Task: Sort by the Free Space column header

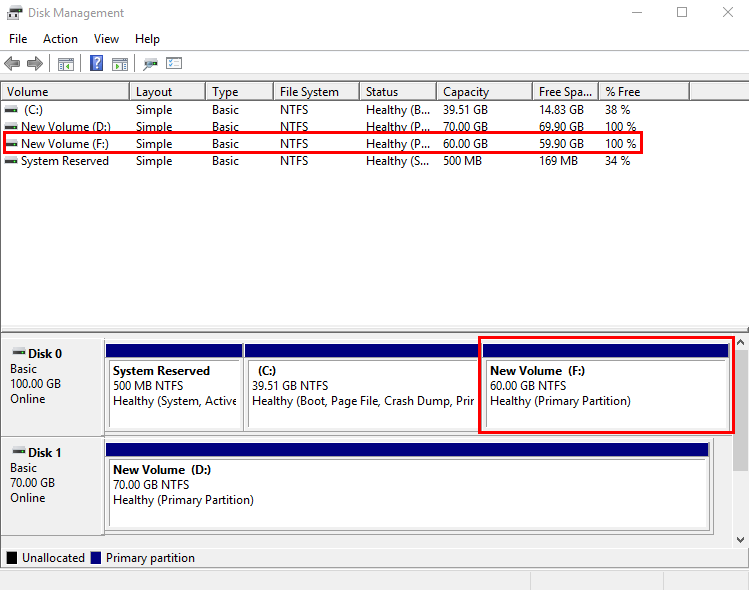Action: pos(566,92)
